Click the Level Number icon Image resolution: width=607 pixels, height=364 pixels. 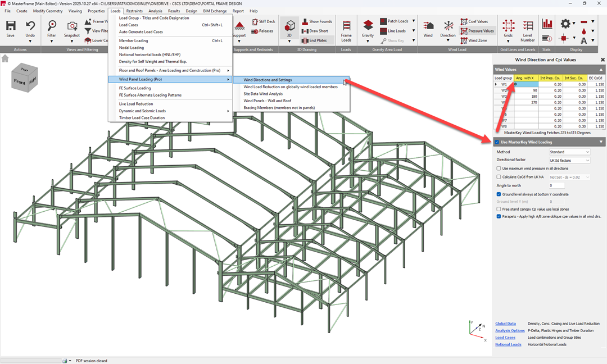[528, 25]
